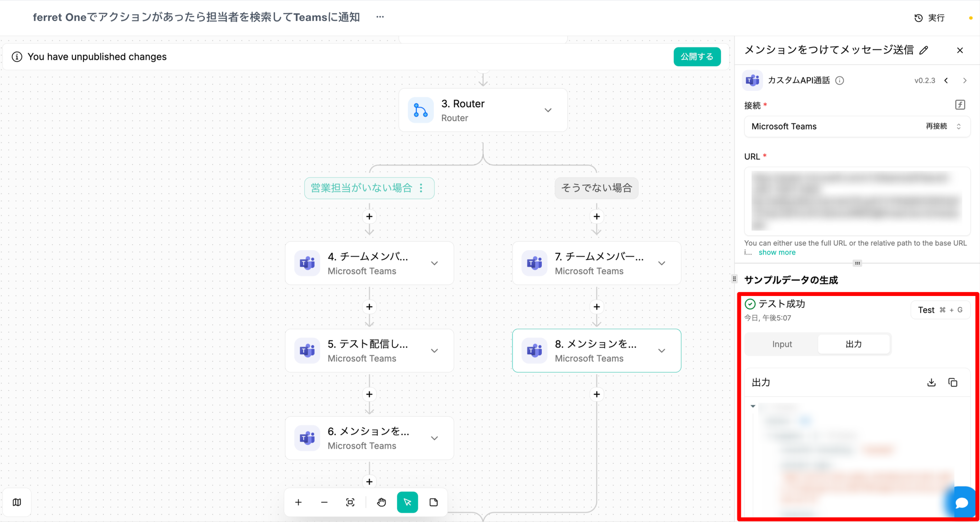Click the fit-to-view icon in toolbar
This screenshot has width=980, height=522.
point(350,502)
